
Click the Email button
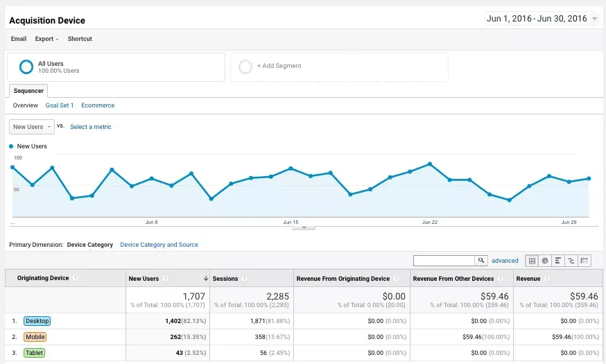click(19, 39)
